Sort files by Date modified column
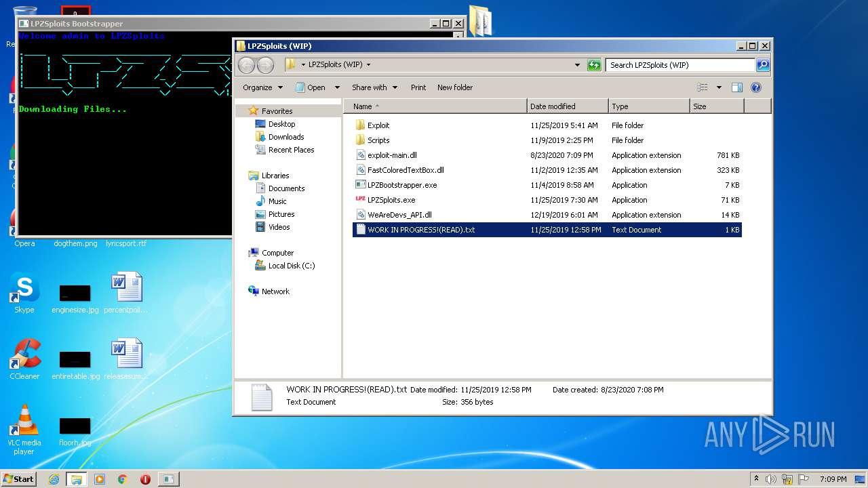Viewport: 868px width, 488px height. point(568,106)
